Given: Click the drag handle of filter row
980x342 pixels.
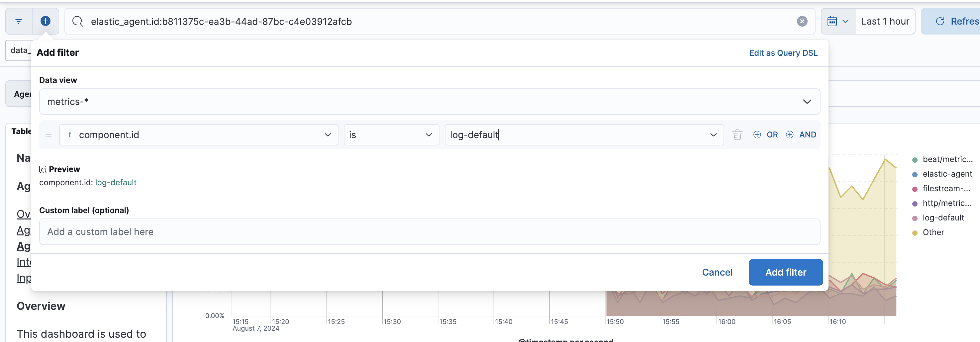Looking at the screenshot, I should (48, 135).
